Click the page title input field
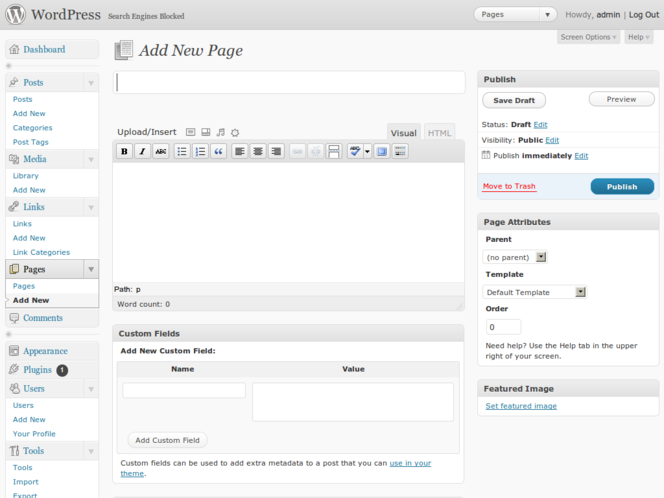 pos(290,83)
